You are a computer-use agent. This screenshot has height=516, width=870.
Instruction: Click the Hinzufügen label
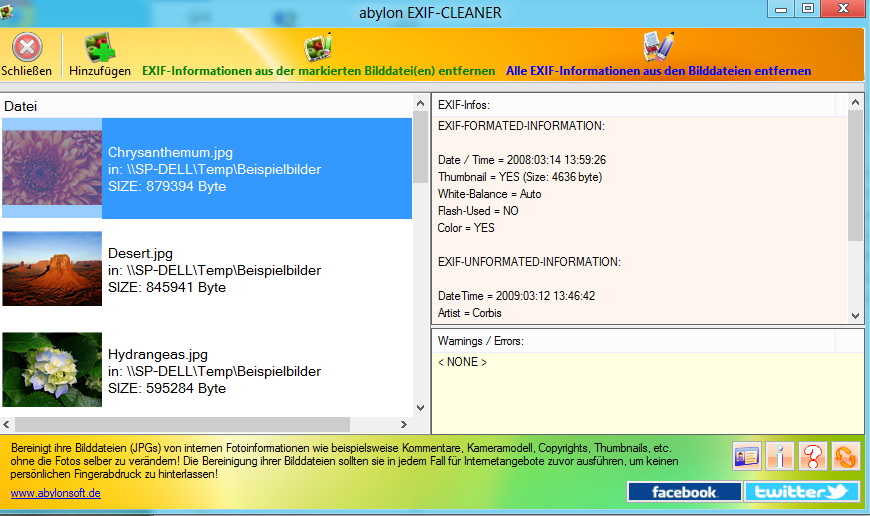100,71
